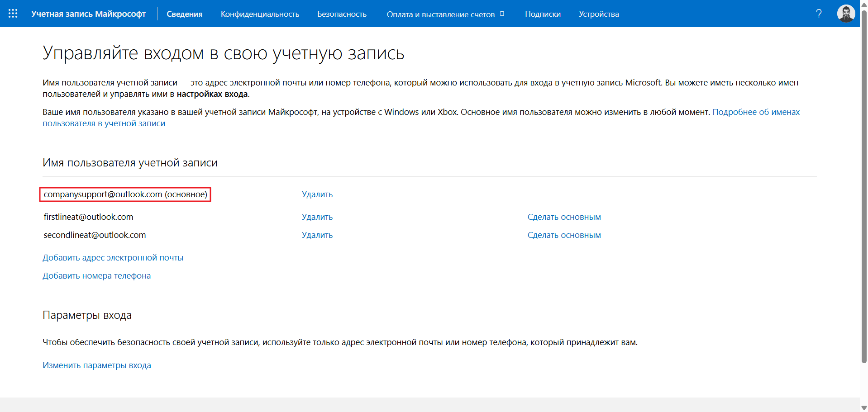Make firstlineat@outlook.com the primary alias
Viewport: 868px width, 412px height.
click(x=564, y=217)
